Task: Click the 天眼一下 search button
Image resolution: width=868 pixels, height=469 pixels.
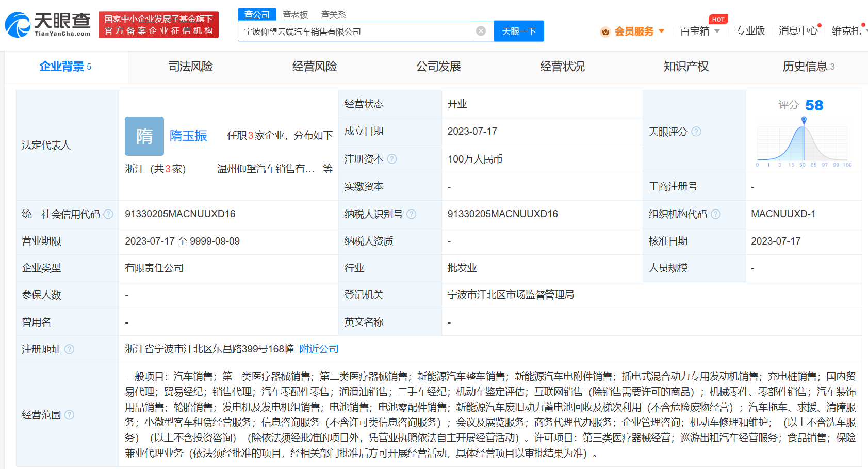Action: (518, 31)
